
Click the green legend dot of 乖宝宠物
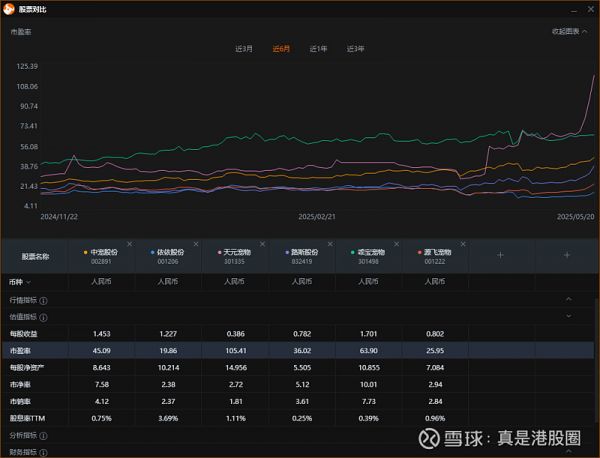point(353,253)
